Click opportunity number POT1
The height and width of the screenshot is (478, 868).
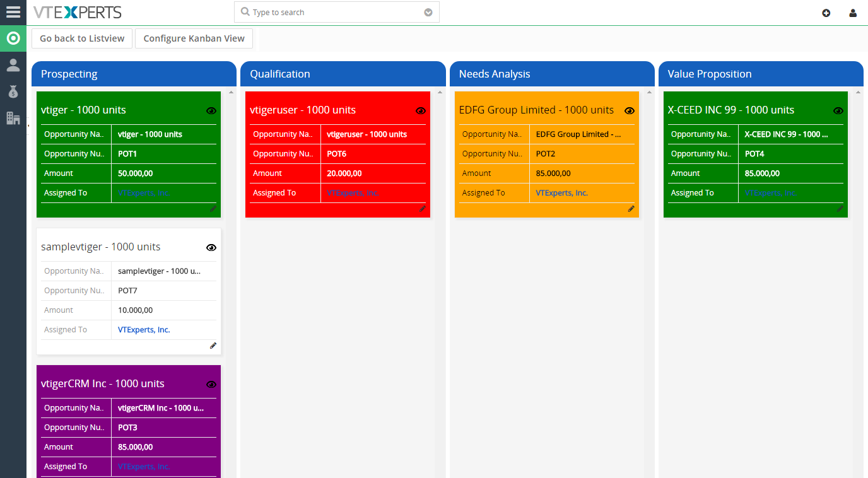127,154
